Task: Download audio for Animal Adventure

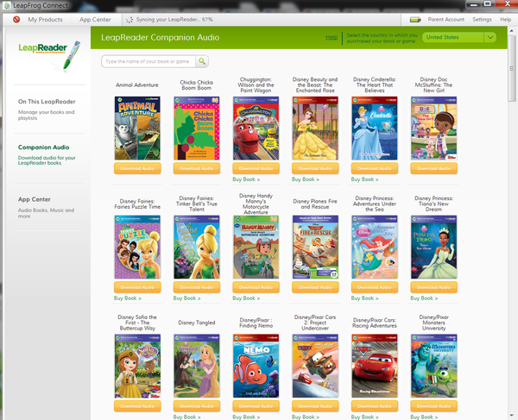Action: 137,168
